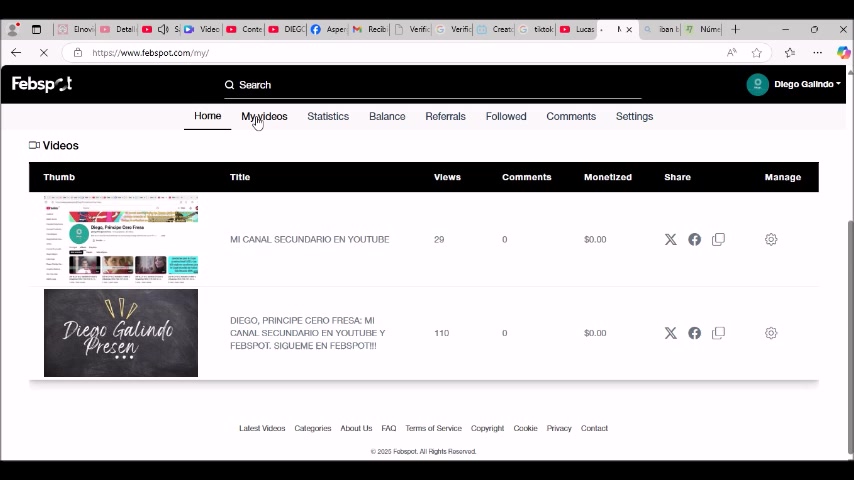The height and width of the screenshot is (480, 854).
Task: Share the 110-views video on Facebook
Action: pyautogui.click(x=694, y=333)
